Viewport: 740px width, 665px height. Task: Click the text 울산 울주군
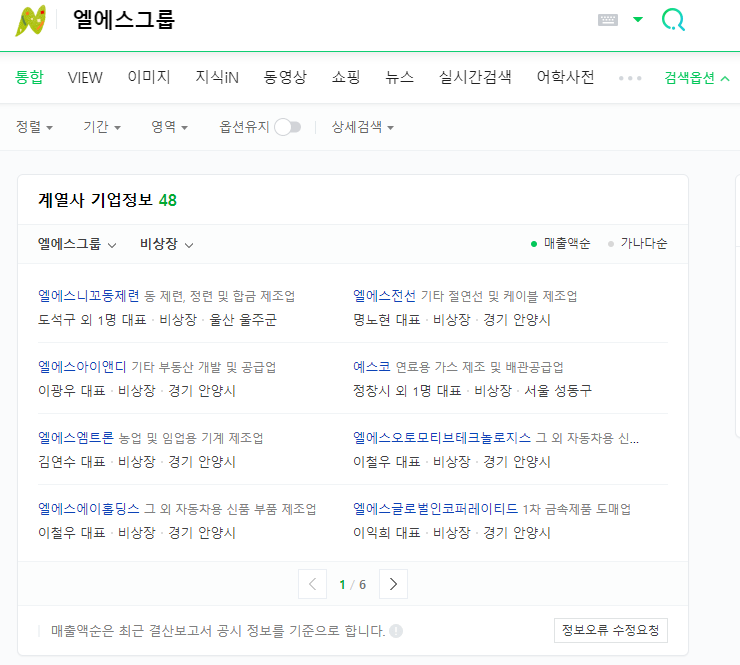tap(243, 320)
